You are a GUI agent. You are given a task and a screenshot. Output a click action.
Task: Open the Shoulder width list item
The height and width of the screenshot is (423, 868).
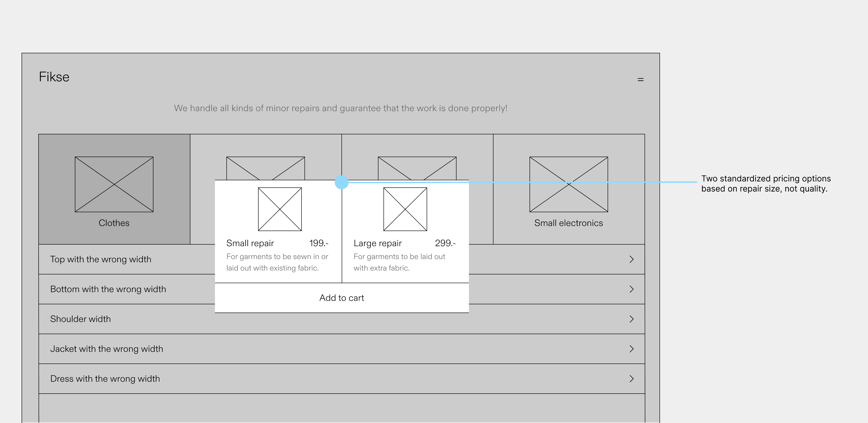pos(81,319)
